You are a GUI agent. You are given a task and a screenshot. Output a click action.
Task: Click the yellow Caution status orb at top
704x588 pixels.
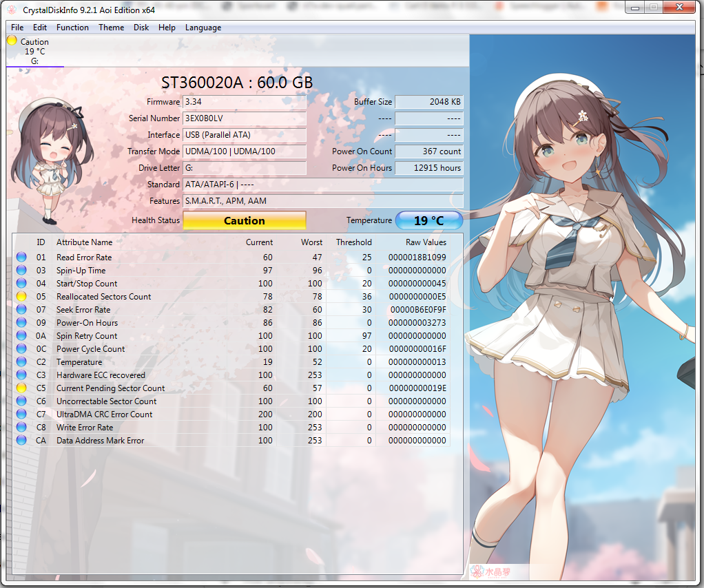tap(12, 41)
